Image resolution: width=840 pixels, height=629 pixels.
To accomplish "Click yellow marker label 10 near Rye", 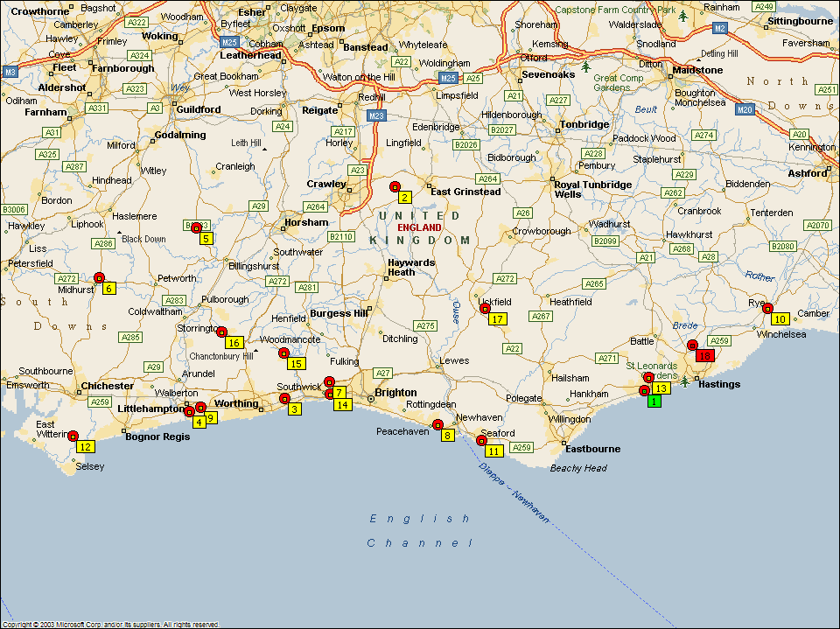I will pyautogui.click(x=780, y=319).
